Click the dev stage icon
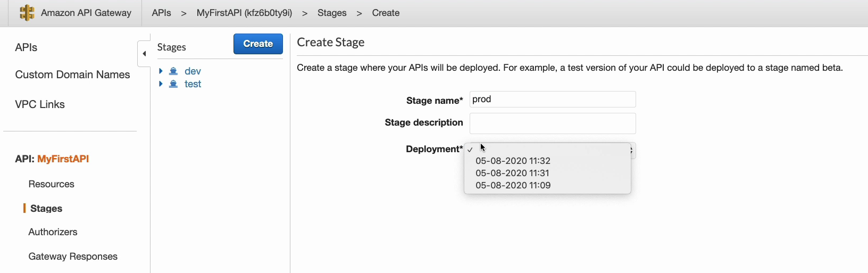The width and height of the screenshot is (868, 273). 173,71
